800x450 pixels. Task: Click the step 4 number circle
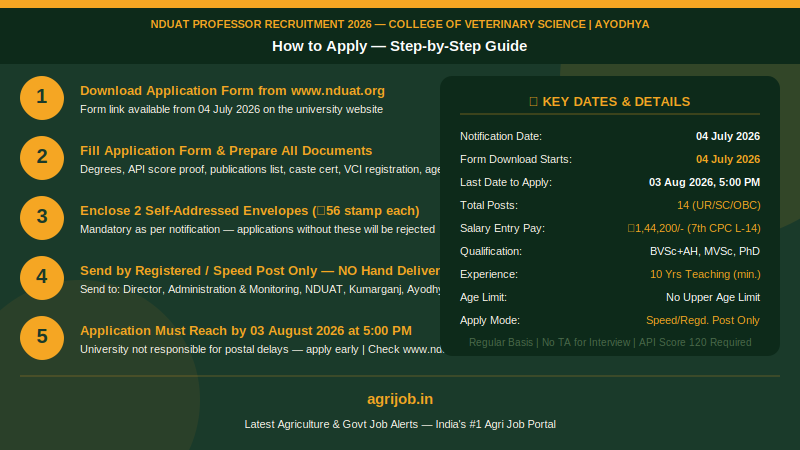[x=42, y=278]
